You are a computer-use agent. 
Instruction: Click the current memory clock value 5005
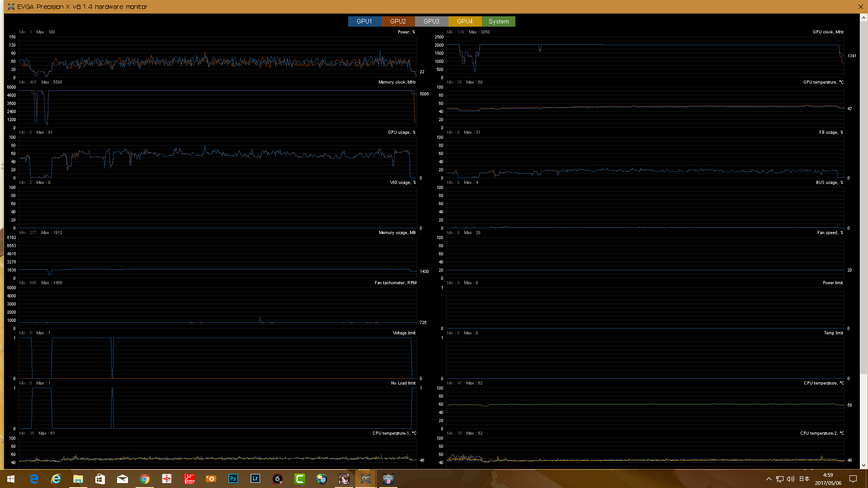[x=424, y=94]
